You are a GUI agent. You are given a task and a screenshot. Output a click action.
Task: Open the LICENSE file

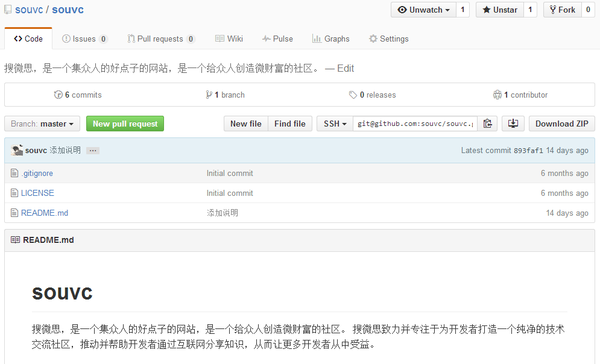tap(37, 193)
